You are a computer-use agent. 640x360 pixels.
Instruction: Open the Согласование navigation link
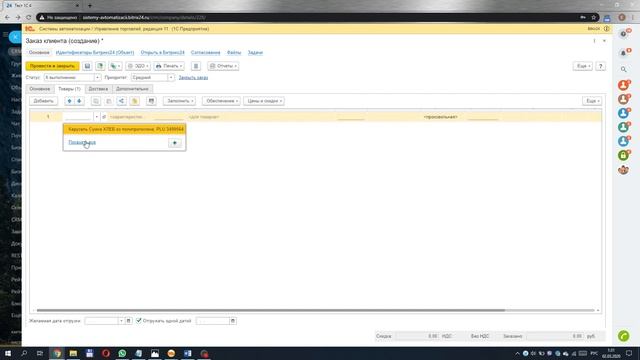tap(205, 53)
